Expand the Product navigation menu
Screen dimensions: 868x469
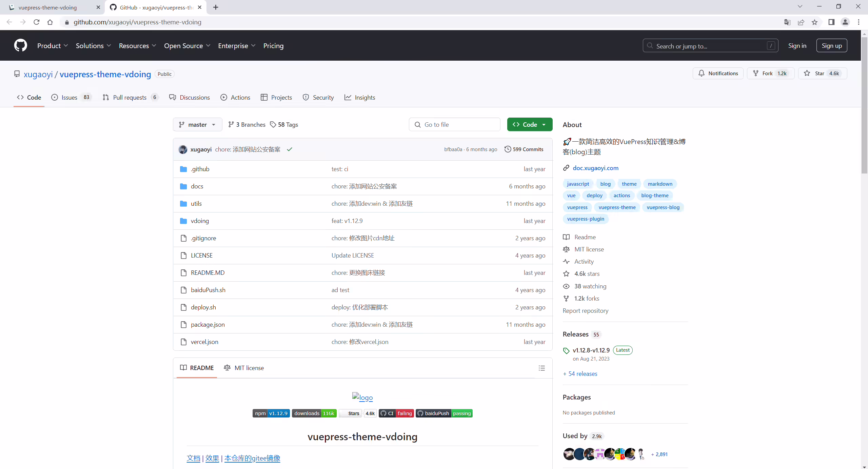(53, 46)
